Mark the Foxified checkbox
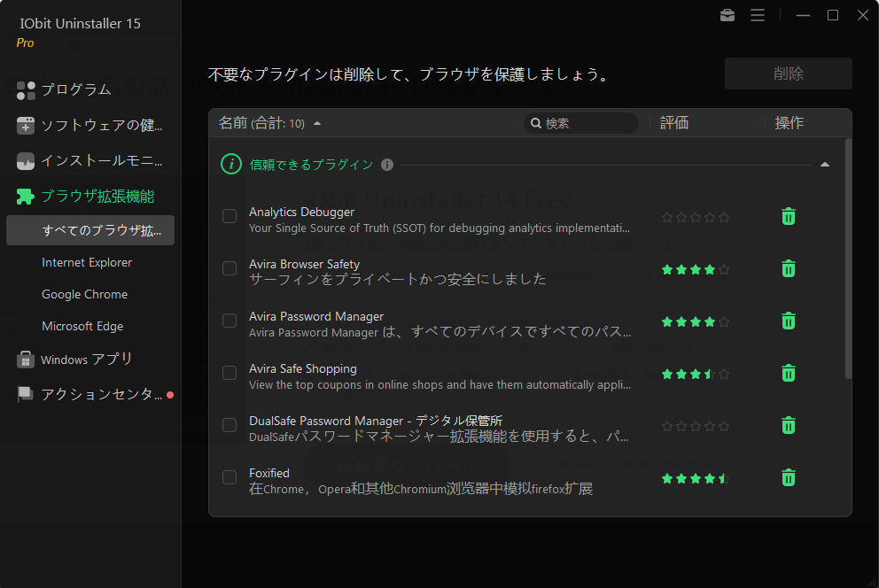The image size is (879, 588). pyautogui.click(x=229, y=477)
